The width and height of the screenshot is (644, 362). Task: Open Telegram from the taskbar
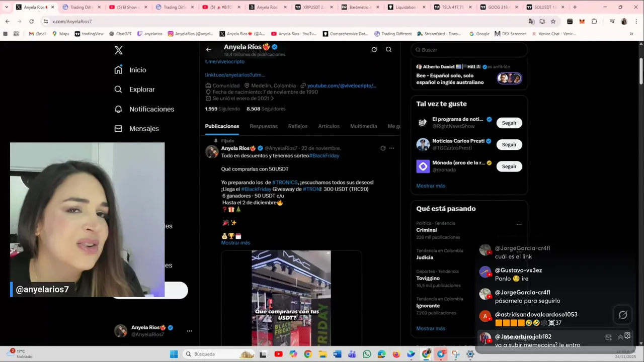(441, 354)
